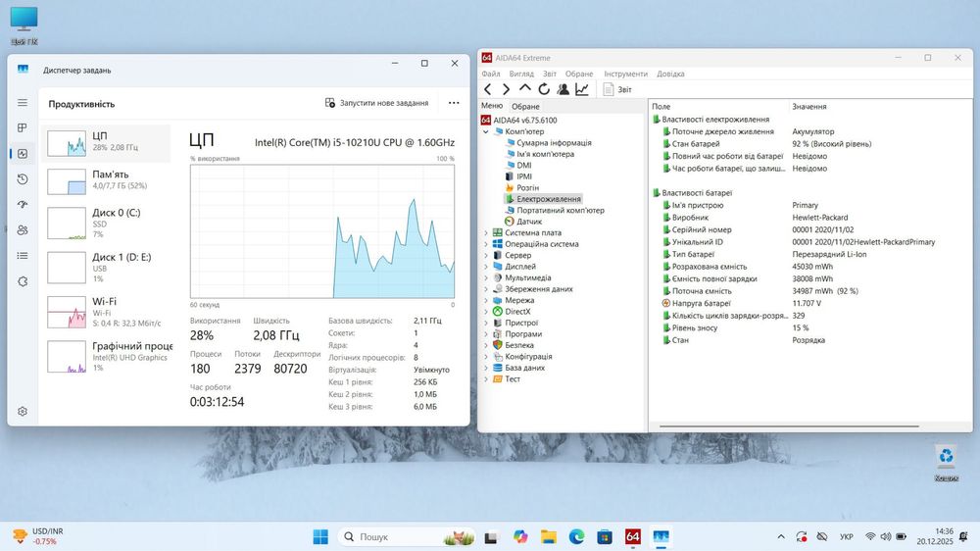Open Інструменти menu in AIDA64
Image resolution: width=980 pixels, height=551 pixels.
625,74
